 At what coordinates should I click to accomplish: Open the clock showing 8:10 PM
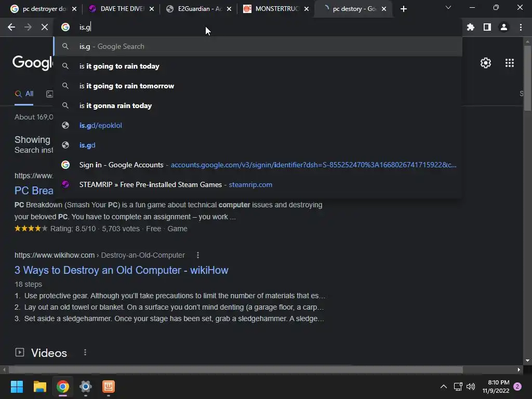[496, 387]
